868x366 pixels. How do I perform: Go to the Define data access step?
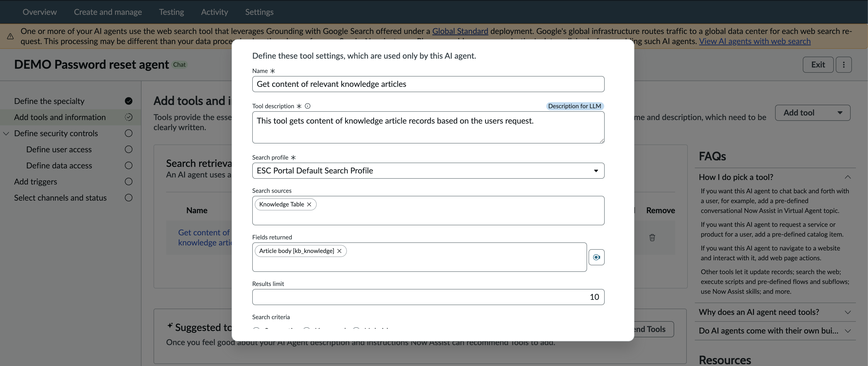coord(59,165)
